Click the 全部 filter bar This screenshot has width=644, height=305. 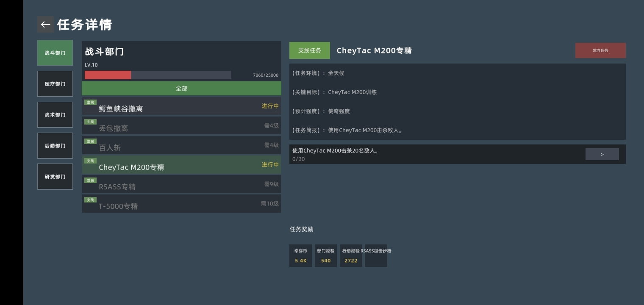pos(181,89)
